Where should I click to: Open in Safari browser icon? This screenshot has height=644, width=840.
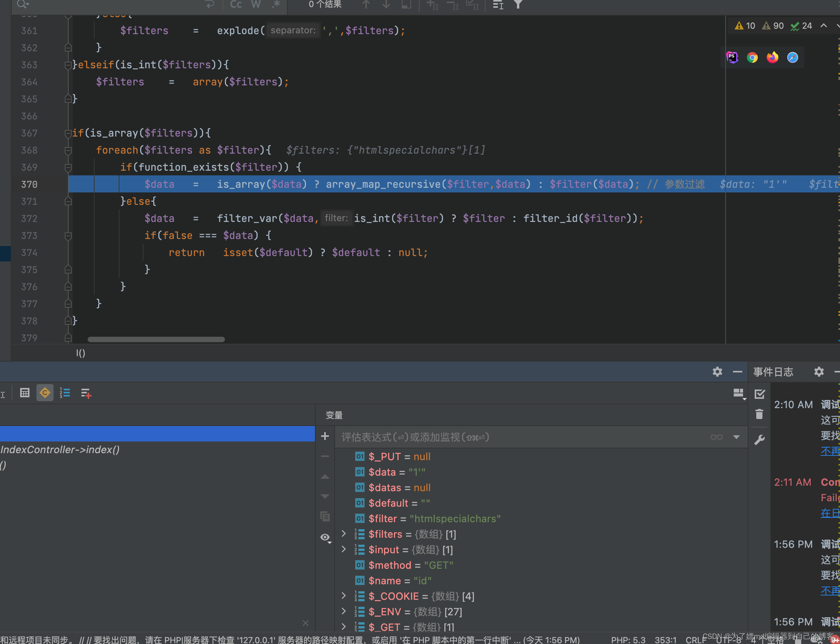click(792, 58)
